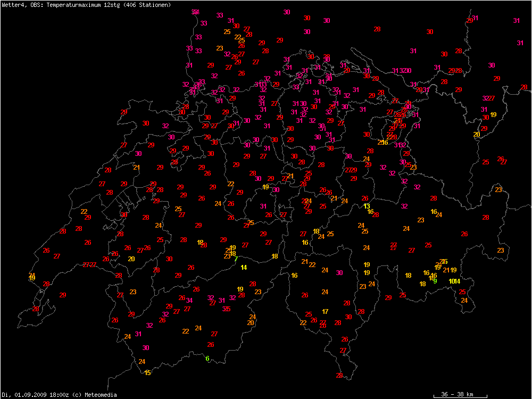Select yellow 15 below the orange 24
Image resolution: width=532 pixels, height=399 pixels.
click(x=147, y=372)
